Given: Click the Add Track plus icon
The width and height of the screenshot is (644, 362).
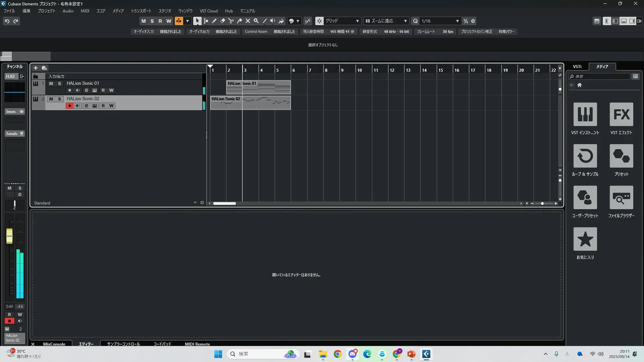Looking at the screenshot, I should coord(36,68).
